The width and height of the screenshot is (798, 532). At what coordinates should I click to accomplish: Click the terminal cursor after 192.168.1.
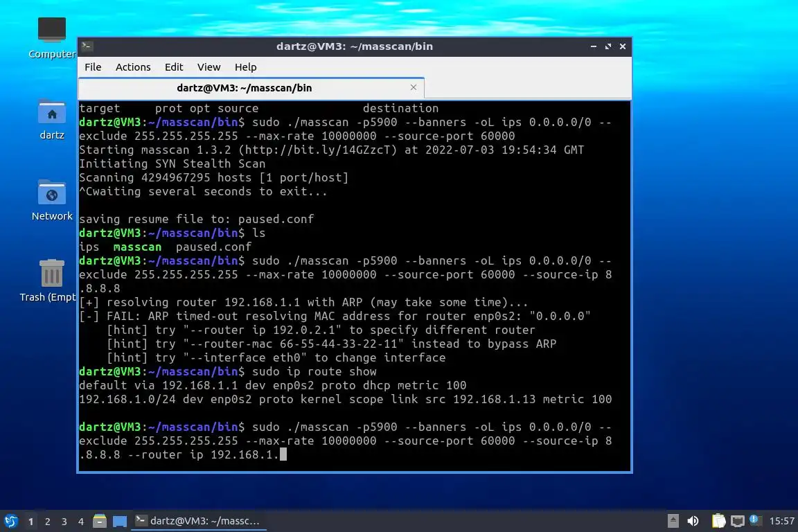pos(283,454)
